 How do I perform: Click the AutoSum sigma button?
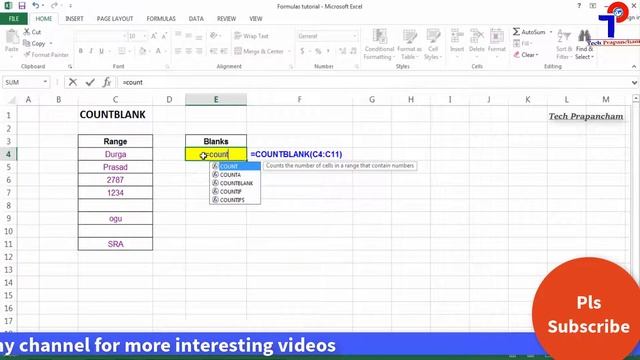[x=529, y=32]
